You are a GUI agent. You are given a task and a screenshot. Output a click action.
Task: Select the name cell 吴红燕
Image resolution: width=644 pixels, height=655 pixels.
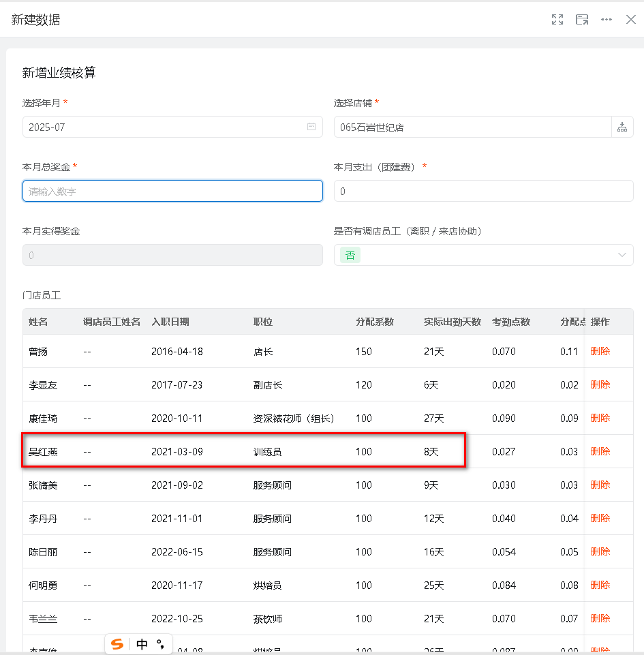(43, 452)
